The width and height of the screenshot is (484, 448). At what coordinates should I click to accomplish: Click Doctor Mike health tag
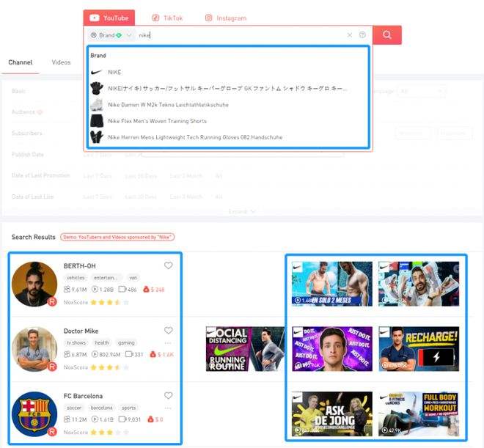click(x=102, y=343)
